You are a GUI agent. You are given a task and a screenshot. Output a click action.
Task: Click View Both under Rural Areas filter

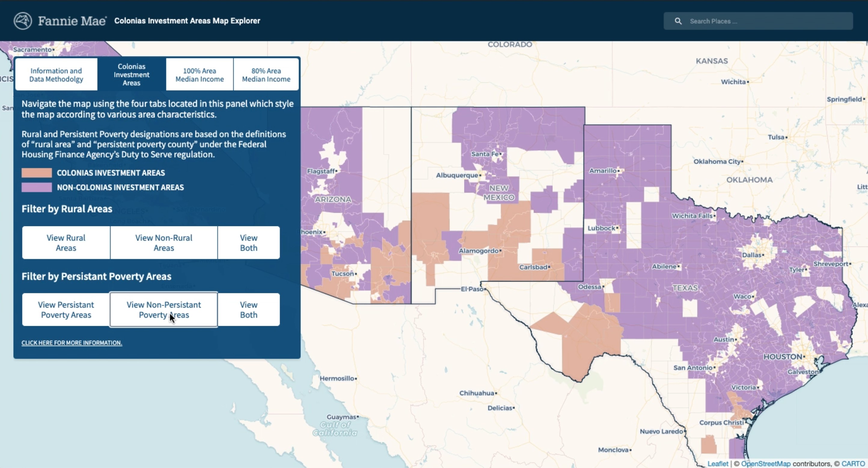[x=248, y=243]
